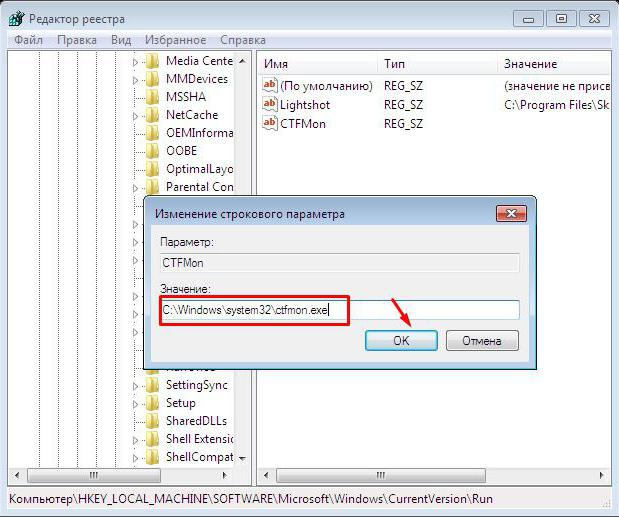This screenshot has height=517, width=619.
Task: Select the CTFMon value name
Action: click(x=303, y=124)
